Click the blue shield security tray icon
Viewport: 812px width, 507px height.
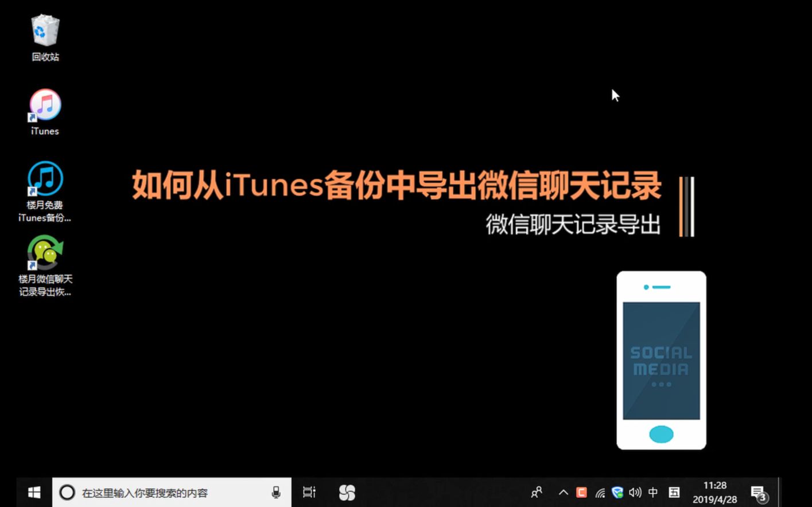click(617, 493)
